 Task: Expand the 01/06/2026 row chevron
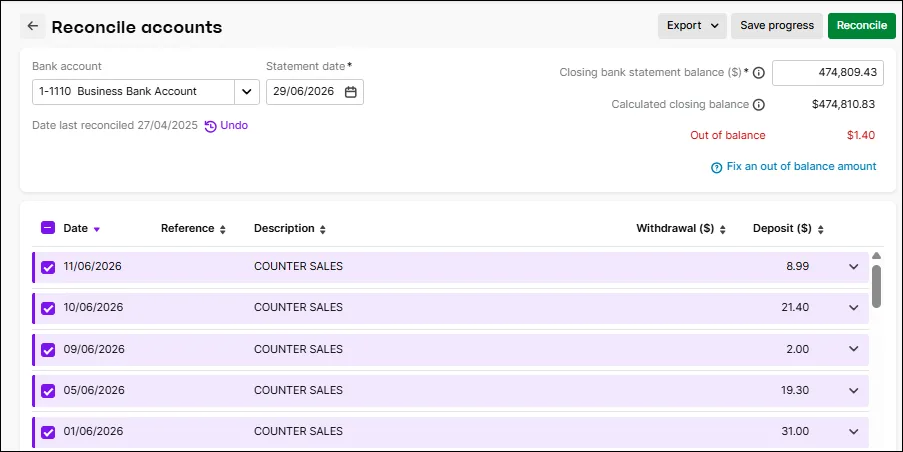click(853, 431)
